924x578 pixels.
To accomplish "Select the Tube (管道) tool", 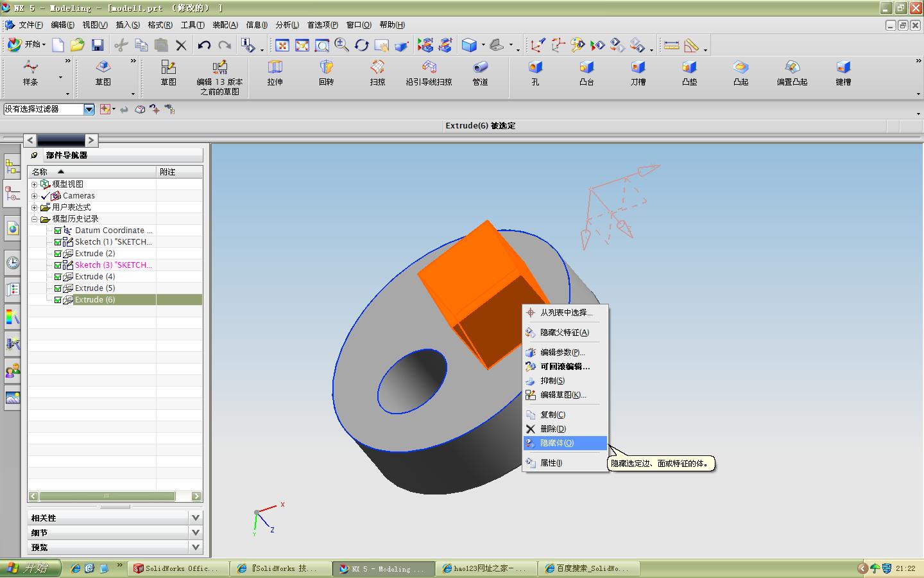I will pos(481,73).
